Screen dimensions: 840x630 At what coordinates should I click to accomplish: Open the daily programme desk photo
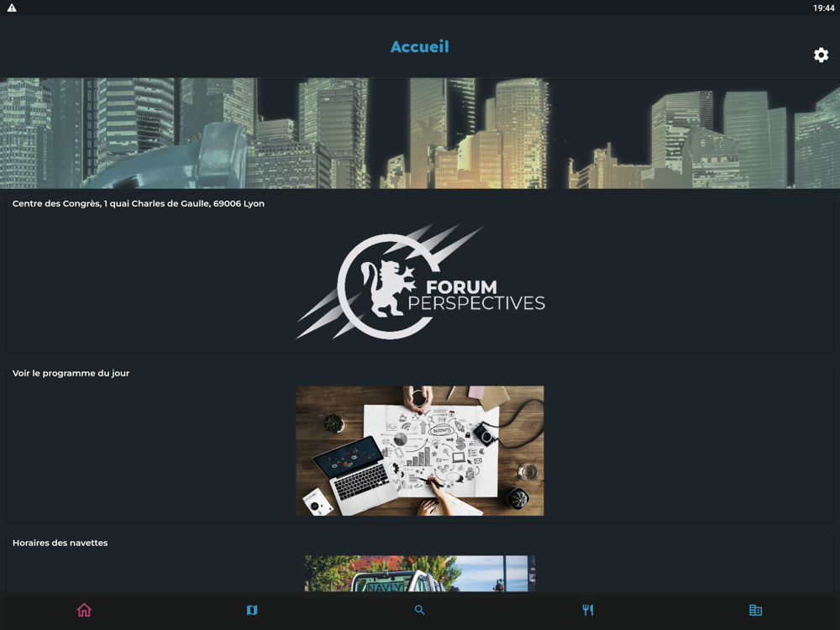(420, 450)
